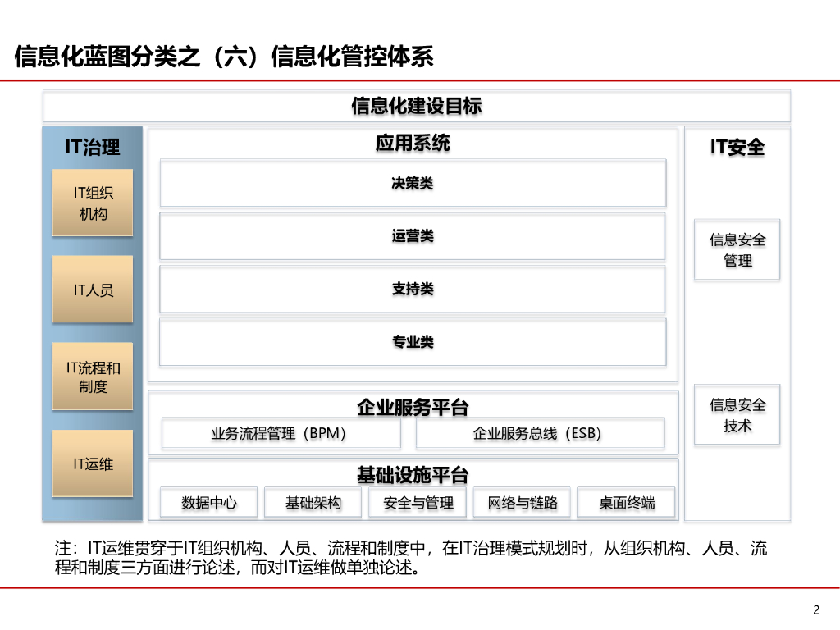Screen dimensions: 840x630
Task: Click the 网络与链路 box
Action: 522,503
